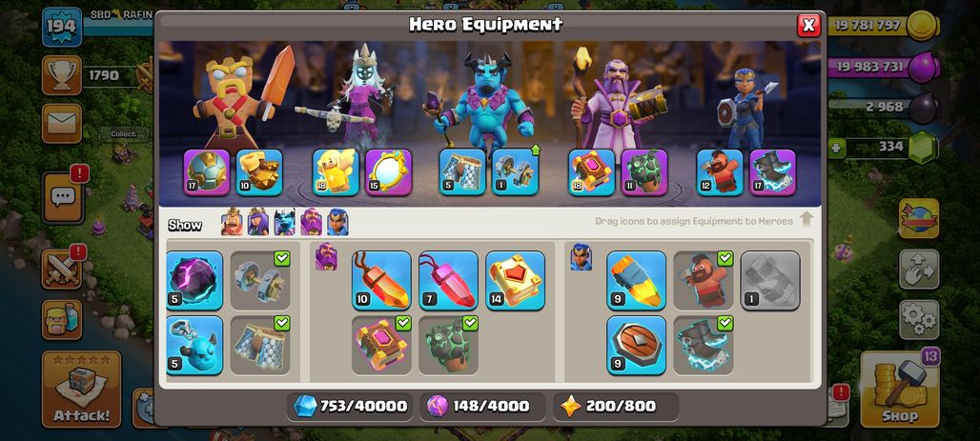Viewport: 980px width, 441px height.
Task: Choose the blue Minion Prince henchmen puppet
Action: coord(194,346)
